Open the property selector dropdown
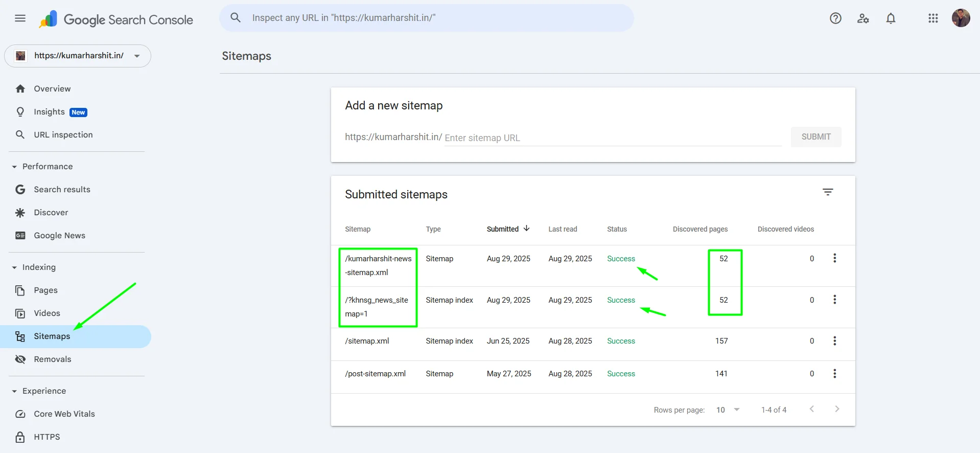980x453 pixels. tap(78, 56)
